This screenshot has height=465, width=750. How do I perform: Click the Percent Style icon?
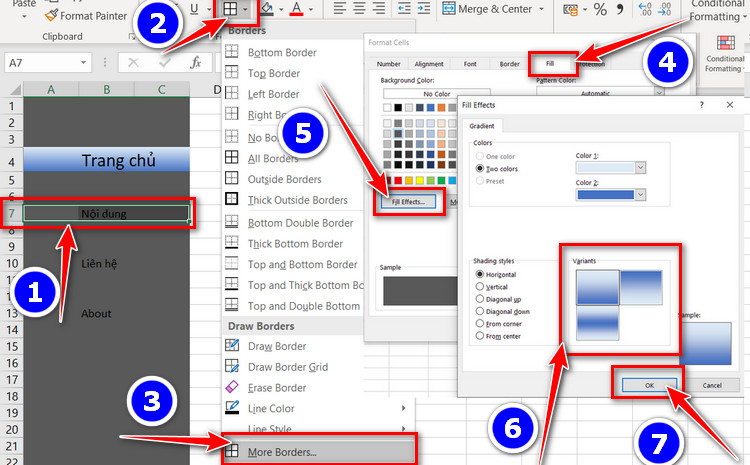(600, 9)
